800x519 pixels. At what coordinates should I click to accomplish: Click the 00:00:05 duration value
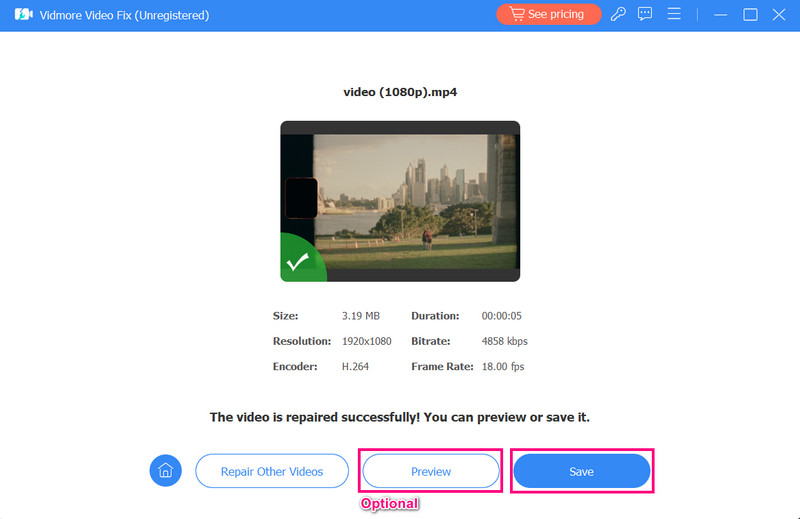(504, 315)
